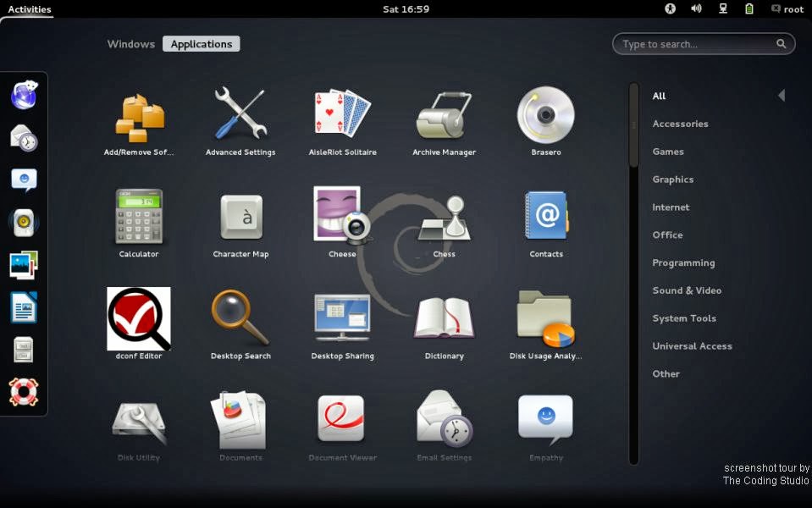Launch Archive Manager
The image size is (812, 508).
coord(444,122)
